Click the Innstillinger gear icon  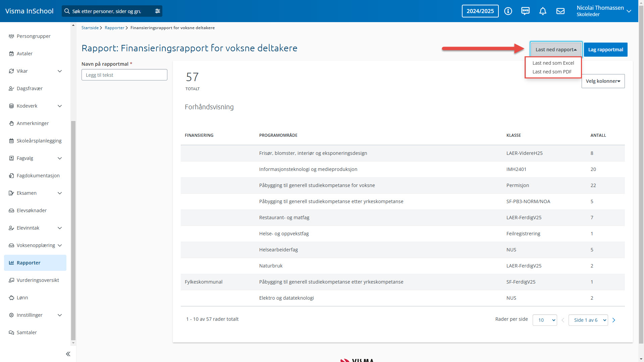click(x=11, y=315)
